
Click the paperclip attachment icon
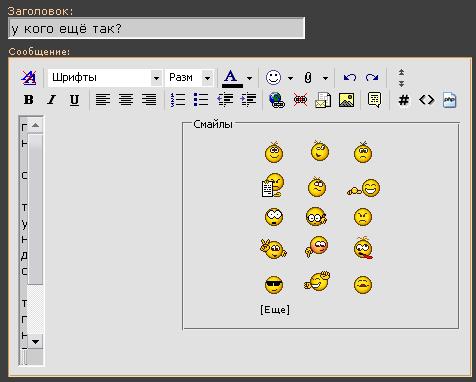click(308, 78)
